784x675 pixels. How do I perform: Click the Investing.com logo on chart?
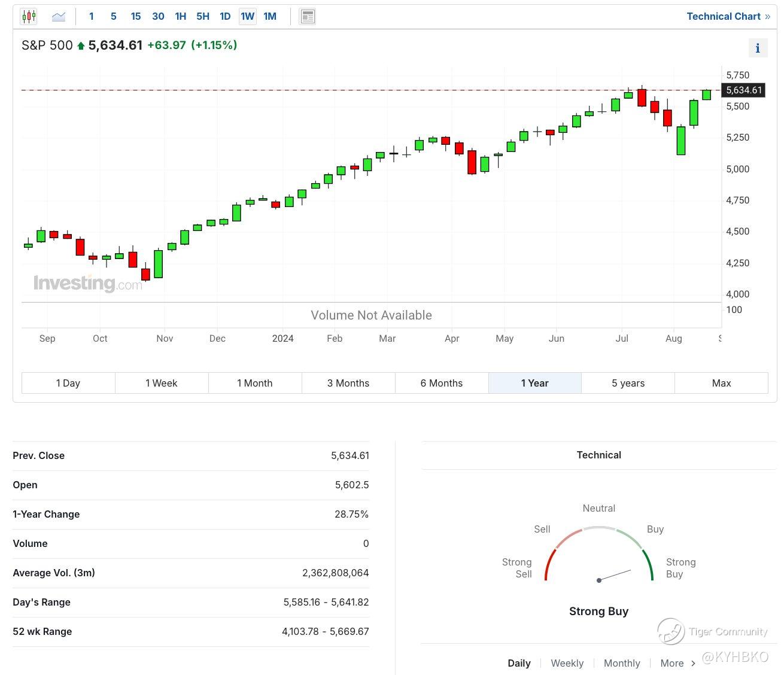[88, 283]
